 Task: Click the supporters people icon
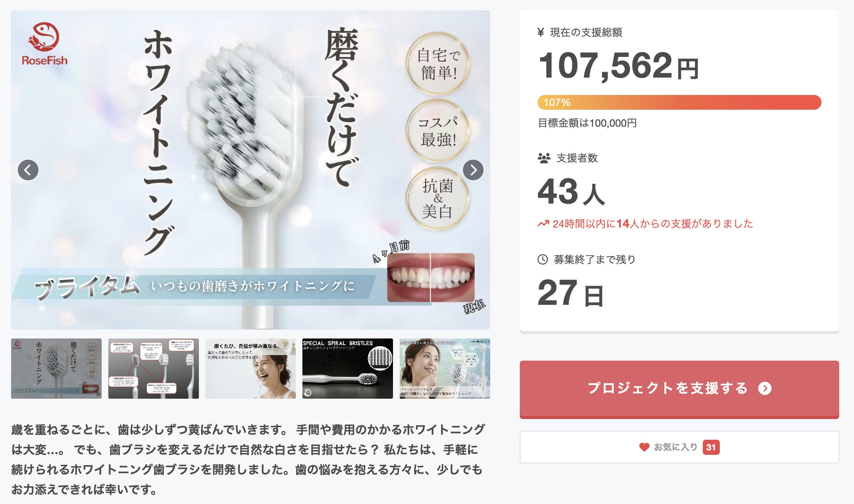[x=544, y=158]
